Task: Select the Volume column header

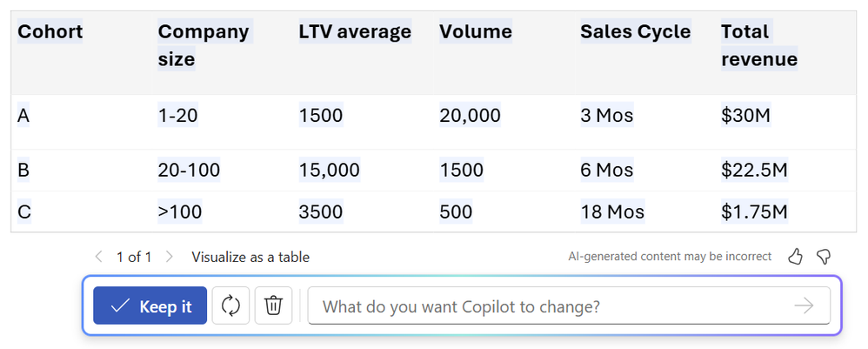Action: [476, 32]
